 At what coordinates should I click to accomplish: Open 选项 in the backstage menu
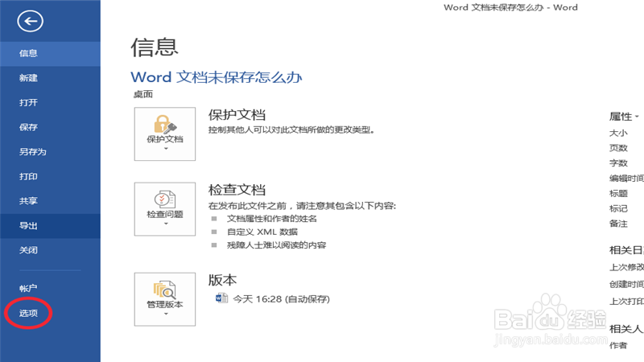[x=50, y=313]
